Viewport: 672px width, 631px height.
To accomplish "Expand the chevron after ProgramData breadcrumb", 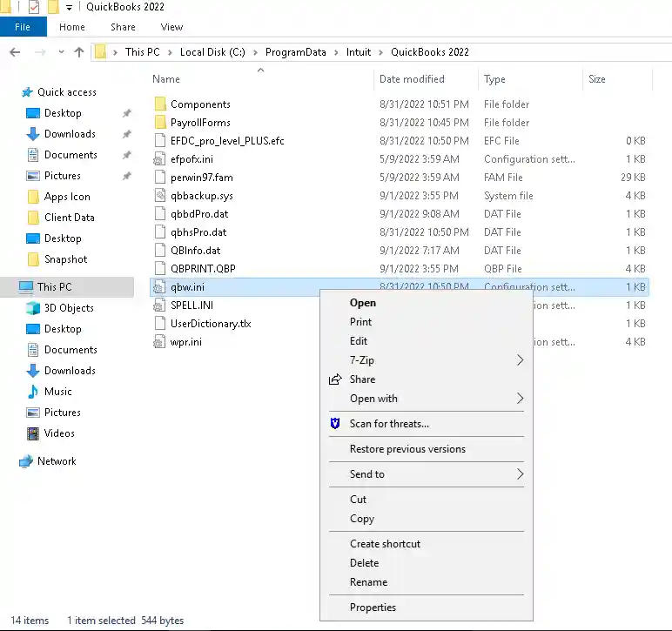I will pos(336,52).
